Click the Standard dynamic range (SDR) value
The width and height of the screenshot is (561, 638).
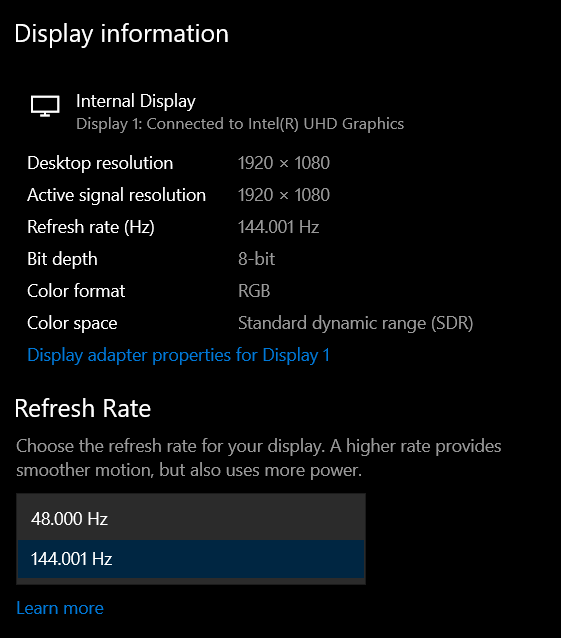(x=356, y=323)
